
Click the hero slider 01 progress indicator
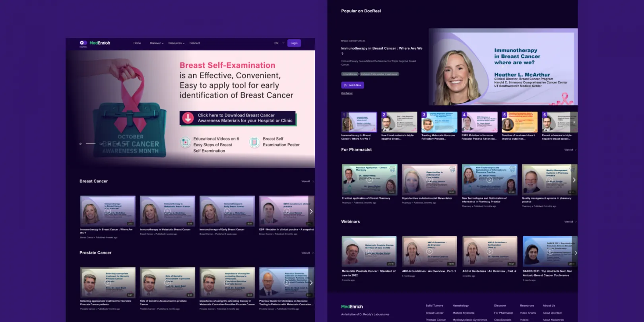pos(81,144)
